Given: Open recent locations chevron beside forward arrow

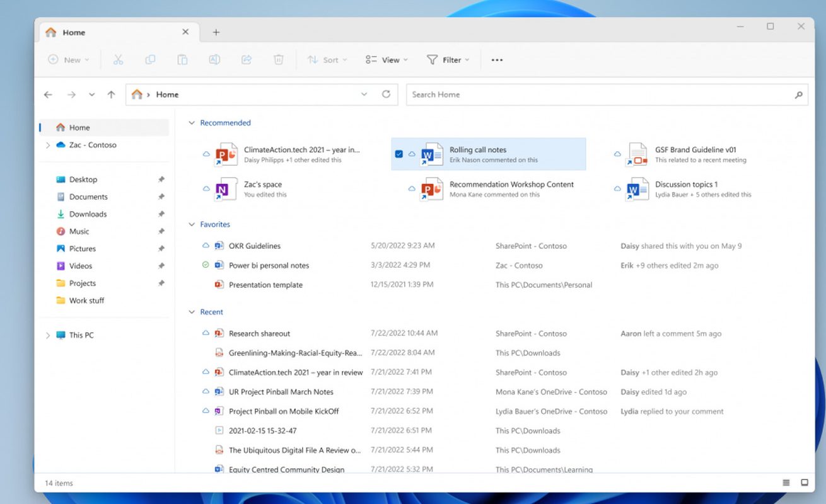Looking at the screenshot, I should coord(91,94).
